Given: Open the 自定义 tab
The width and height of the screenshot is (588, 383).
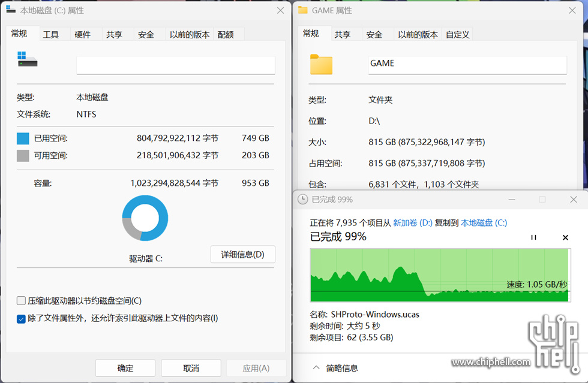Looking at the screenshot, I should point(457,35).
